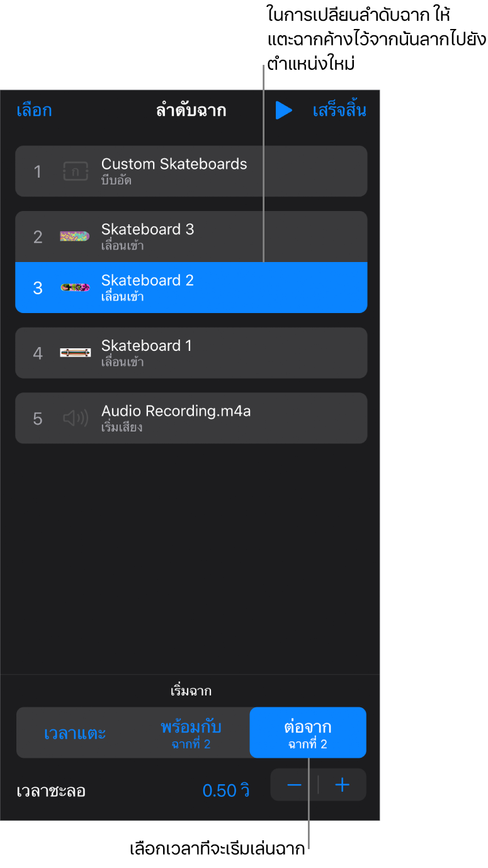
Task: Choose เวลาแตะ (On Tap) start option
Action: [x=75, y=733]
